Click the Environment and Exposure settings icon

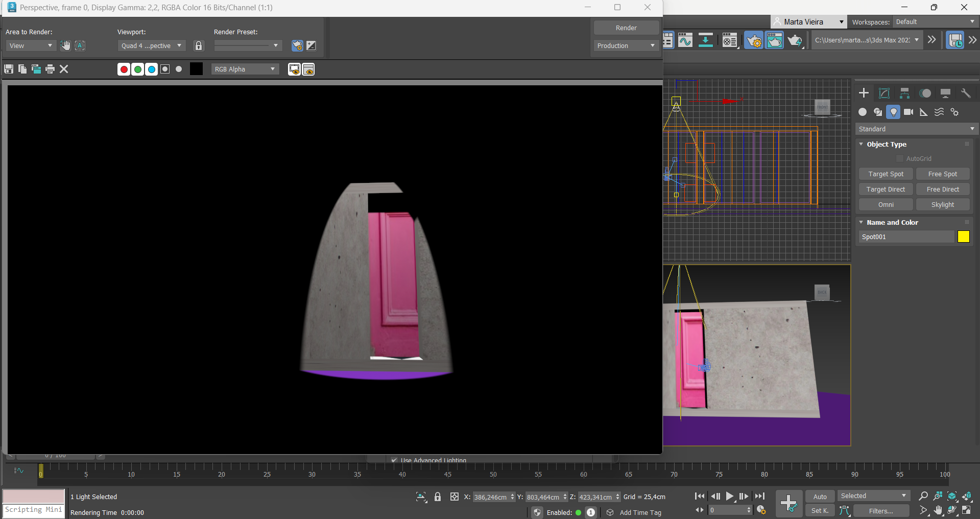(x=311, y=46)
